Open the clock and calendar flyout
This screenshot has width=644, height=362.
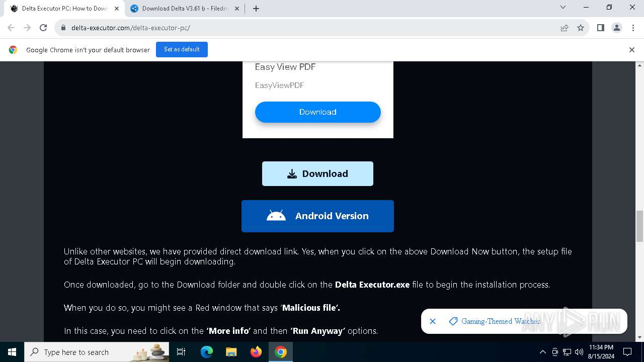601,352
